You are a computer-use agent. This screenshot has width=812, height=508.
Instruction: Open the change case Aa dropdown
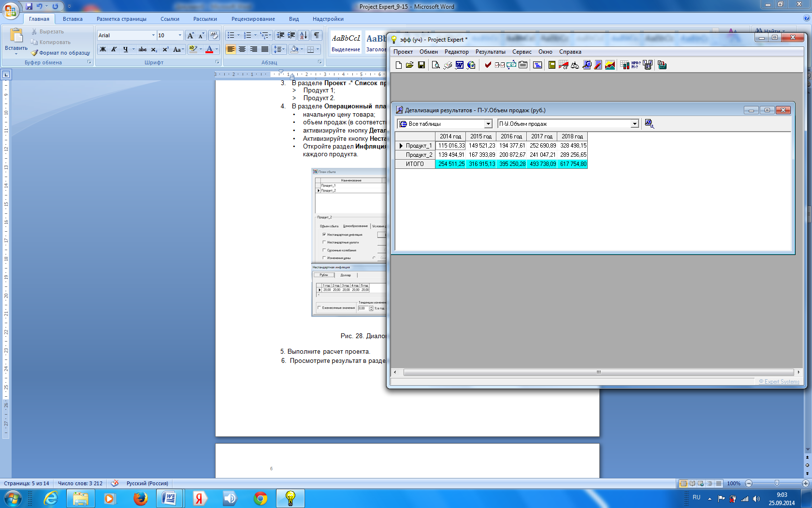click(178, 49)
